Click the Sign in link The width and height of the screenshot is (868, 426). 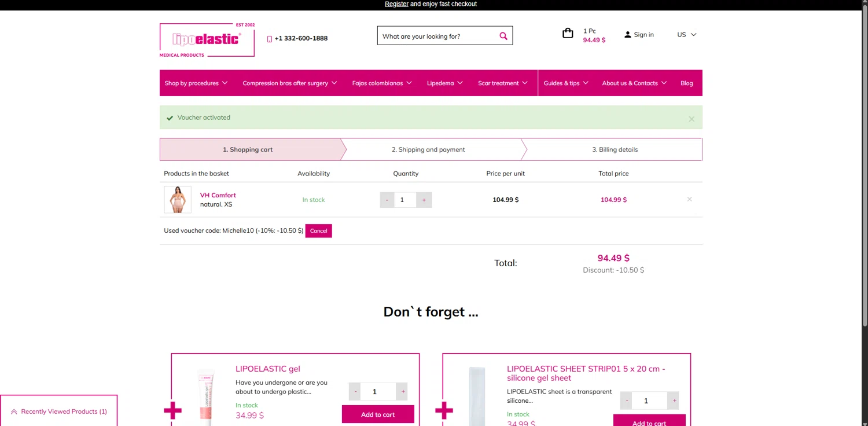[643, 35]
